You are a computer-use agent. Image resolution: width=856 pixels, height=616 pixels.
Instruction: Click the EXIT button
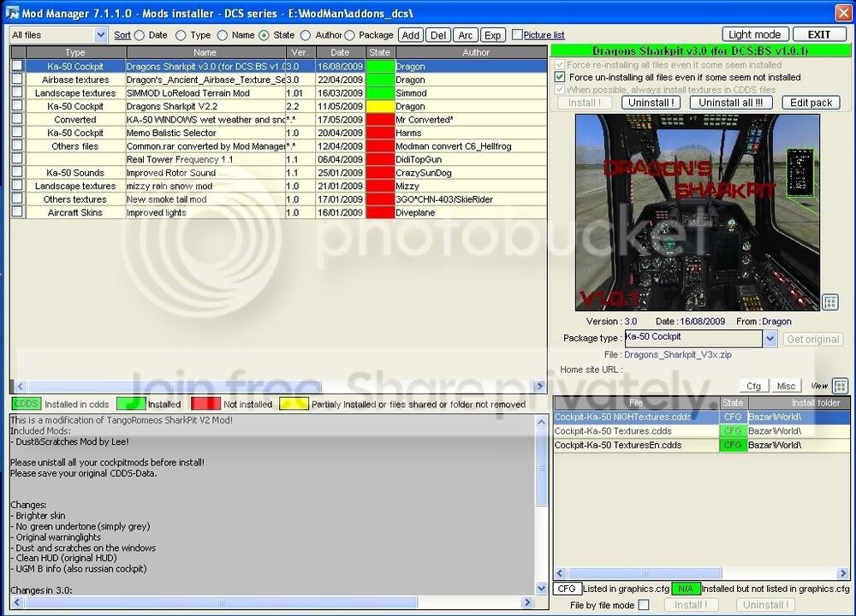[819, 34]
